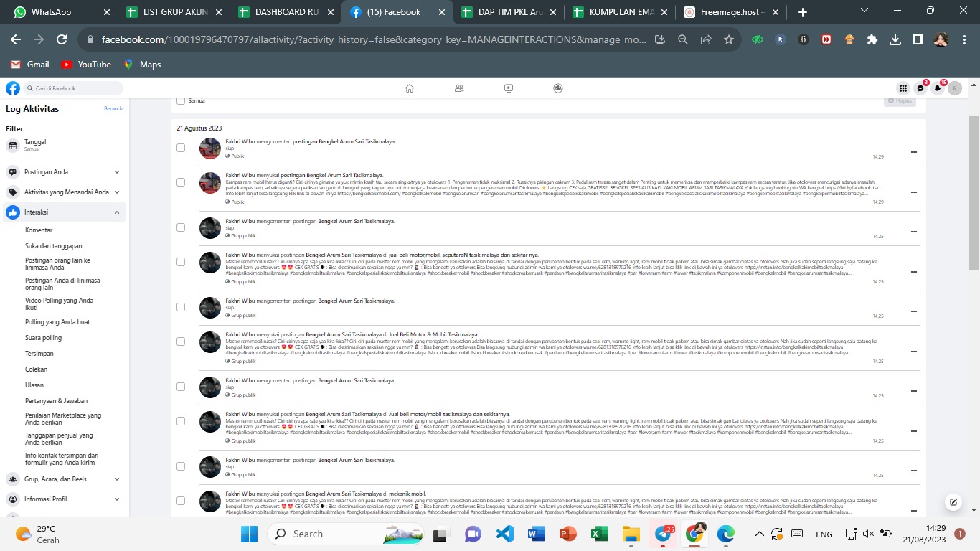Open Chrome extensions puzzle icon
Screen dimensions: 980x551
tap(872, 40)
